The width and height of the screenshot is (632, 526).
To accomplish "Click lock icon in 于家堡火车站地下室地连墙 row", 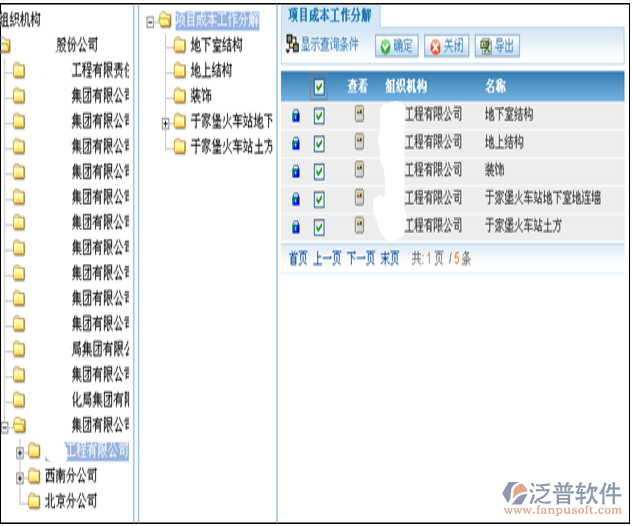I will [x=296, y=198].
